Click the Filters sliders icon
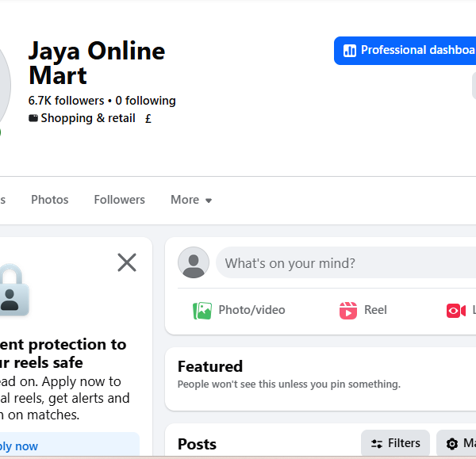Viewport: 476px width, 459px height. [377, 444]
